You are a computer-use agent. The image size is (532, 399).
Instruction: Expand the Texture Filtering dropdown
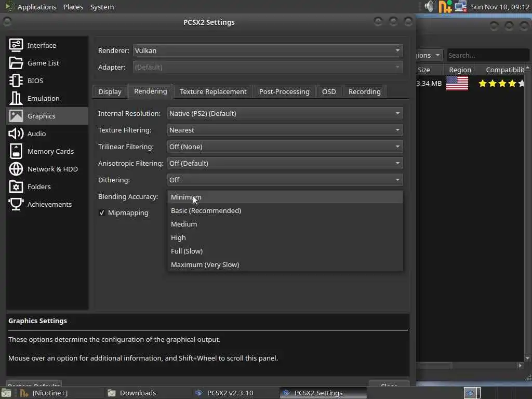coord(285,130)
